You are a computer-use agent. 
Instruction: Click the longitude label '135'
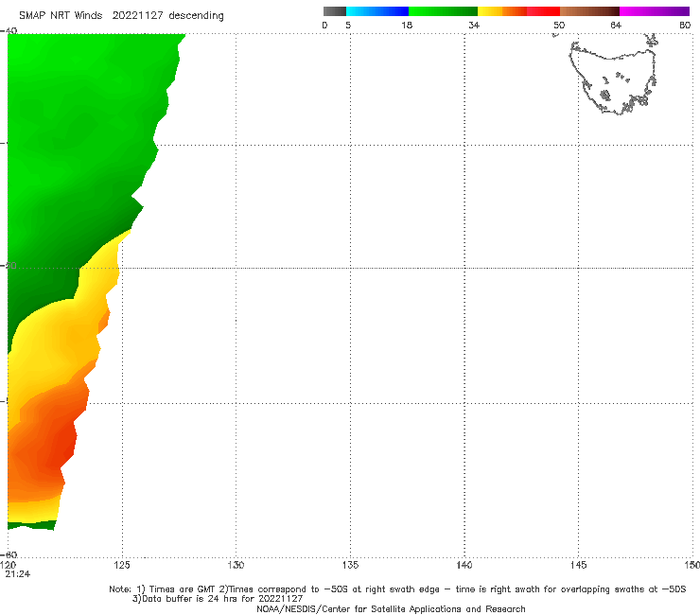point(350,565)
